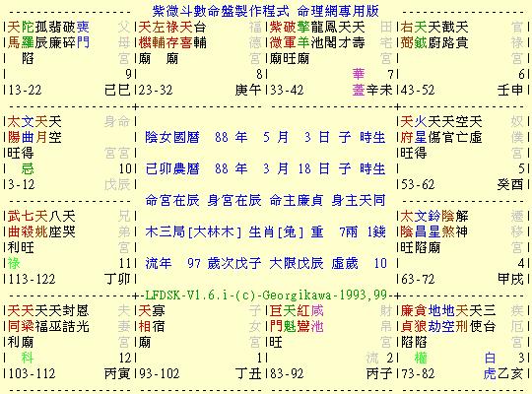The image size is (532, 394).
Task: Select the age range 53-62
Action: tap(418, 184)
